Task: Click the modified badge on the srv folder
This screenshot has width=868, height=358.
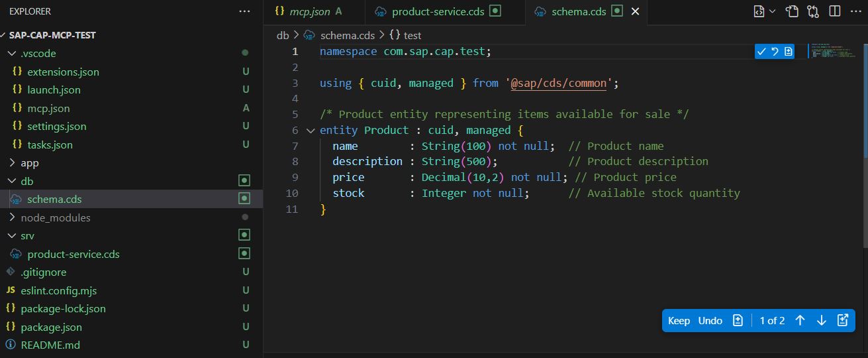Action: [x=244, y=235]
